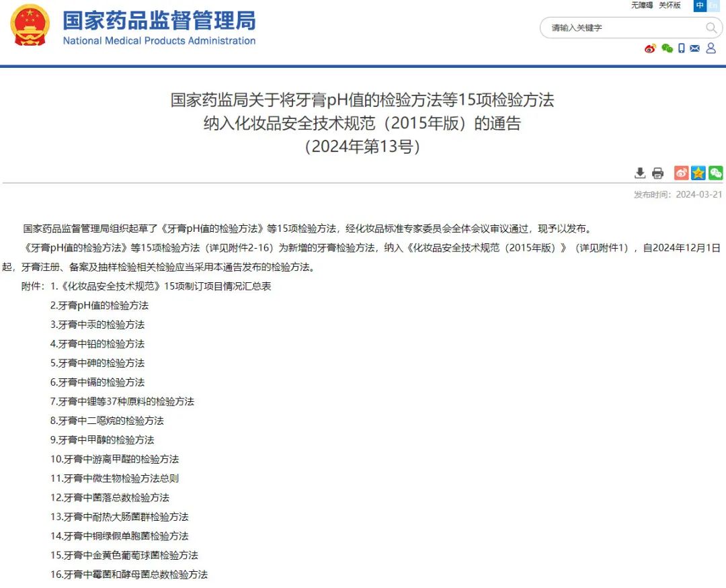This screenshot has width=726, height=588.
Task: Switch language to 中 (Chinese)
Action: pyautogui.click(x=700, y=5)
